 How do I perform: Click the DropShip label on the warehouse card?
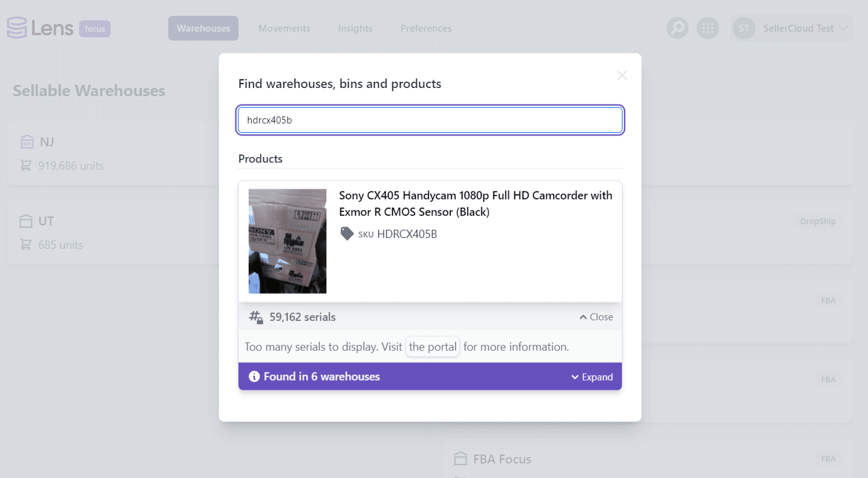[818, 221]
